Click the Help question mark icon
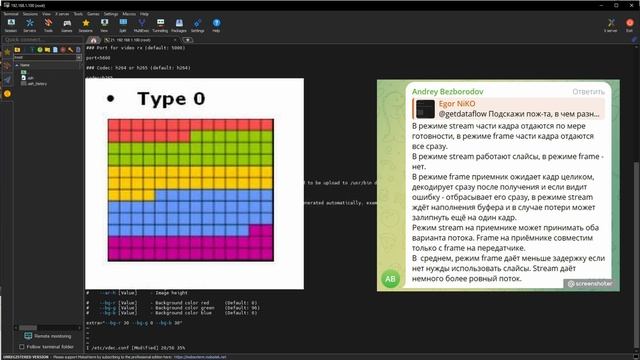 [216, 25]
